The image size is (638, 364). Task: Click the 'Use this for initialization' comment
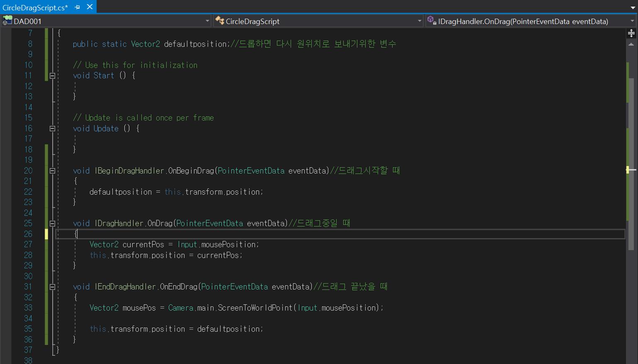[135, 65]
